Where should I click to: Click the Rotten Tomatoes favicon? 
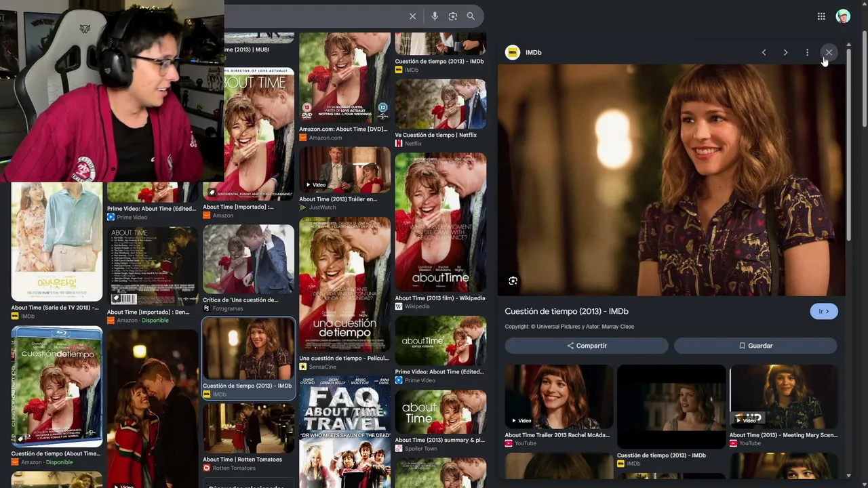[x=207, y=468]
